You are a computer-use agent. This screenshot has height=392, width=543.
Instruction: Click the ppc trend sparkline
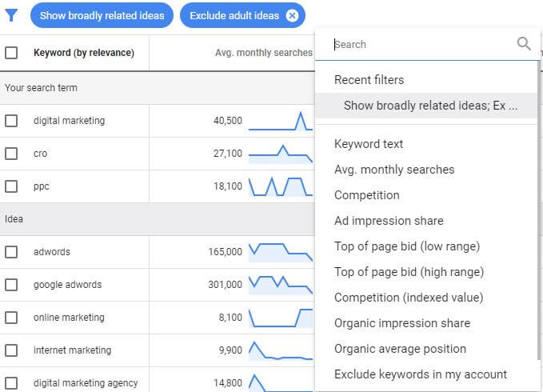click(x=281, y=186)
